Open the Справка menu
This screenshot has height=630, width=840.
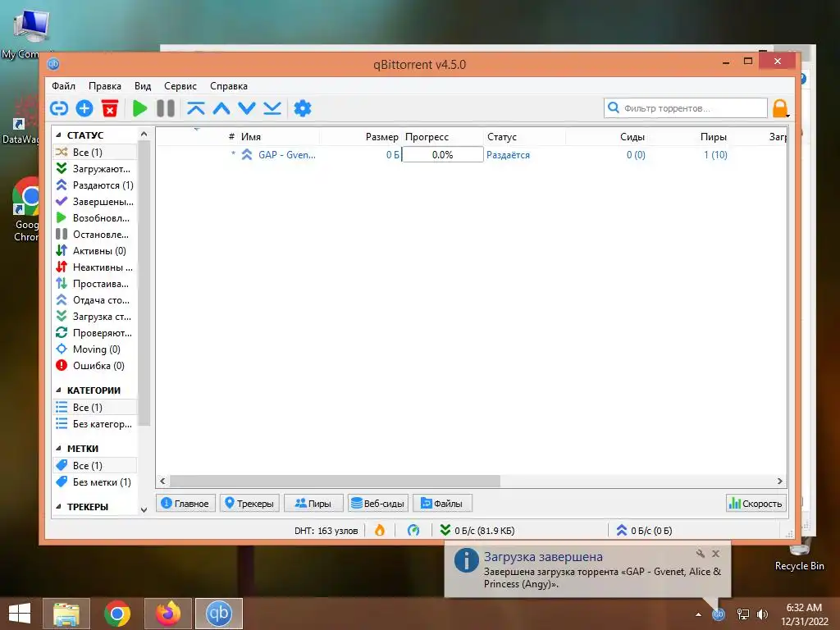click(x=229, y=86)
